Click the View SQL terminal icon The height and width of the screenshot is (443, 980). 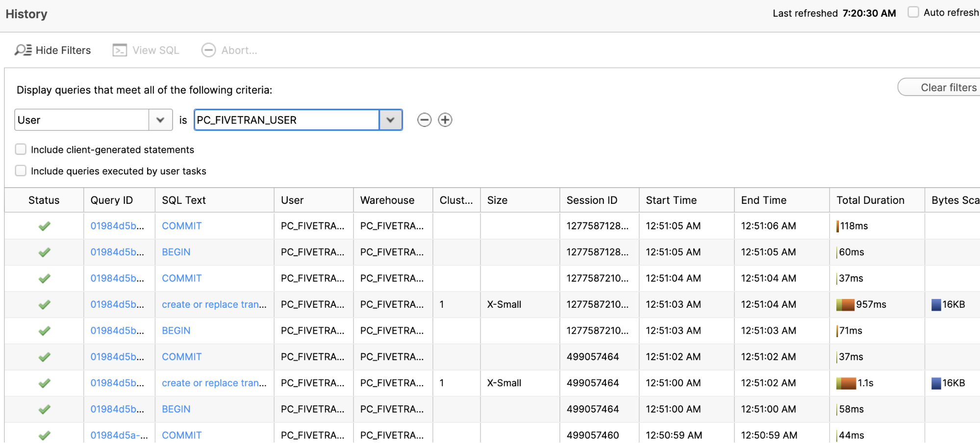coord(120,50)
